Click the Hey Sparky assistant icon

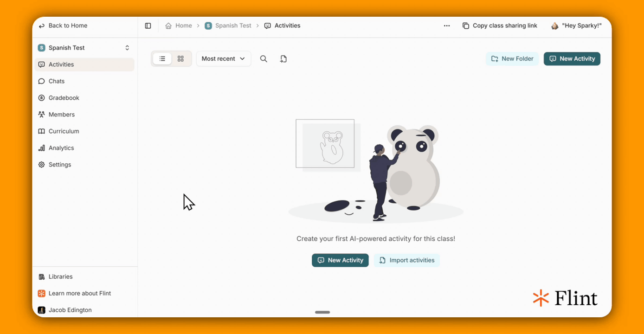pos(554,26)
